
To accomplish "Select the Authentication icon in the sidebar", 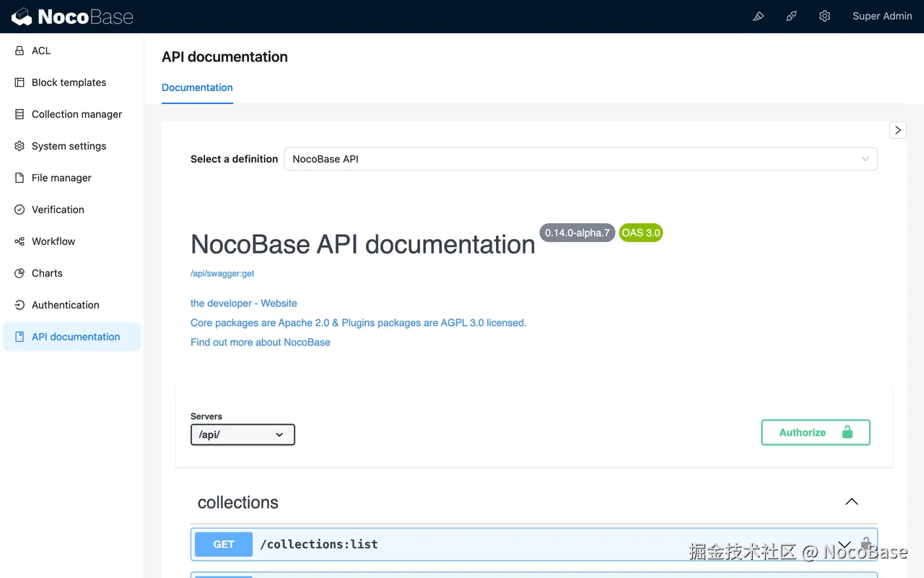I will [17, 305].
